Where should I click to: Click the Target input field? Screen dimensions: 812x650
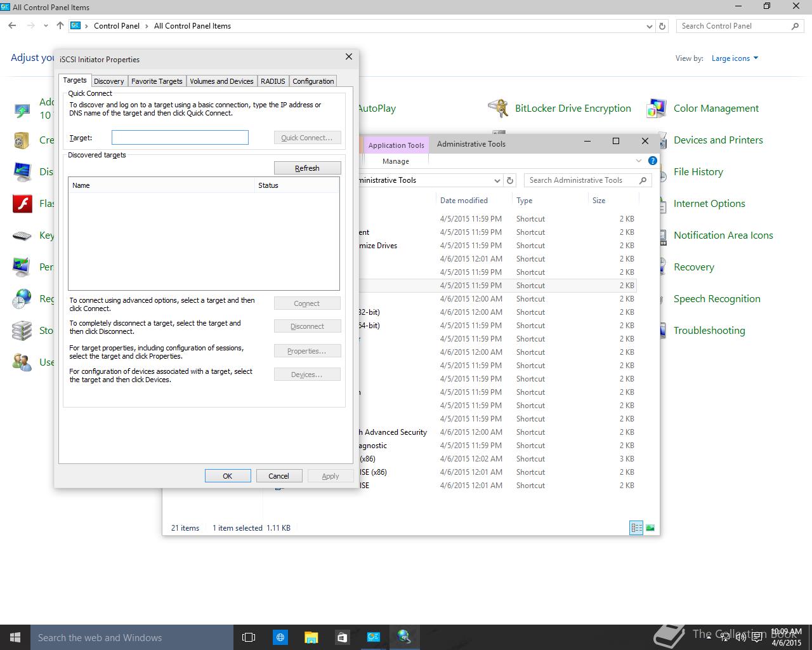[x=180, y=138]
